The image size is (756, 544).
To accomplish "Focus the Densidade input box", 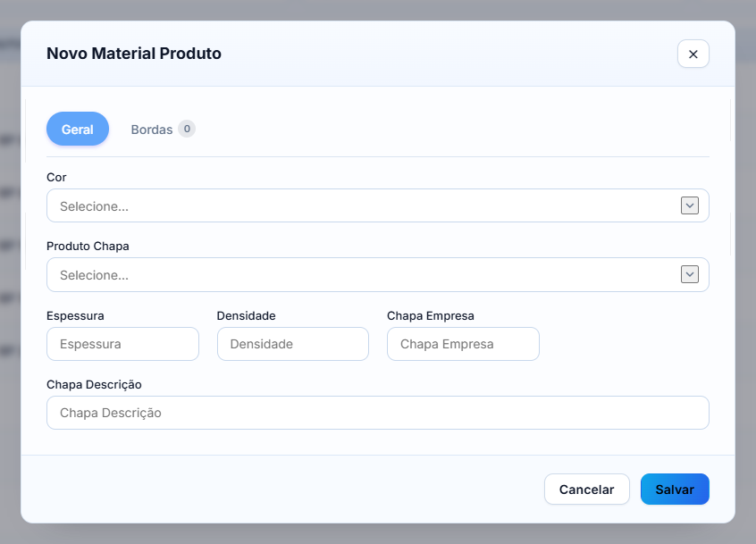I will [293, 344].
